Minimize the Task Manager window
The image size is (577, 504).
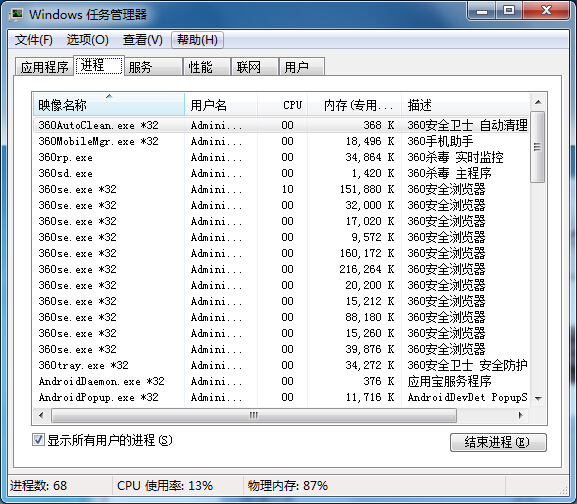(481, 11)
